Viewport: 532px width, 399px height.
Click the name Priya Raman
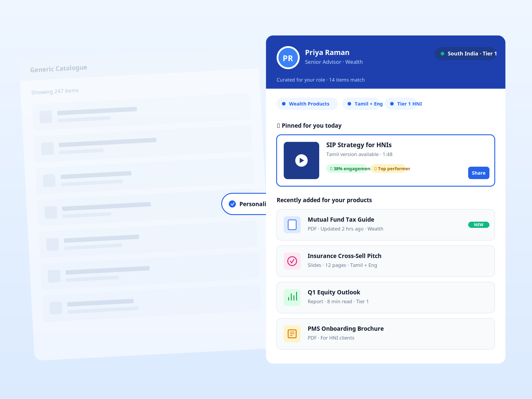pyautogui.click(x=327, y=53)
